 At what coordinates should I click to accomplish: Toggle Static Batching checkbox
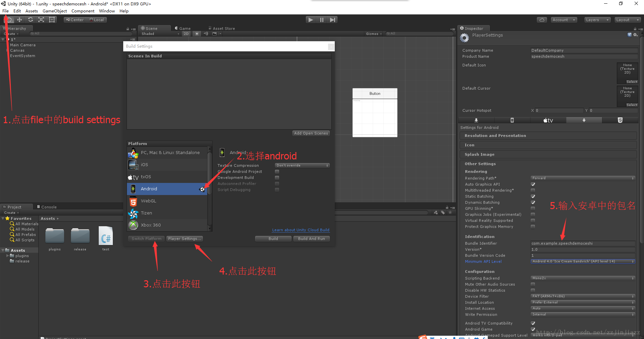(533, 196)
